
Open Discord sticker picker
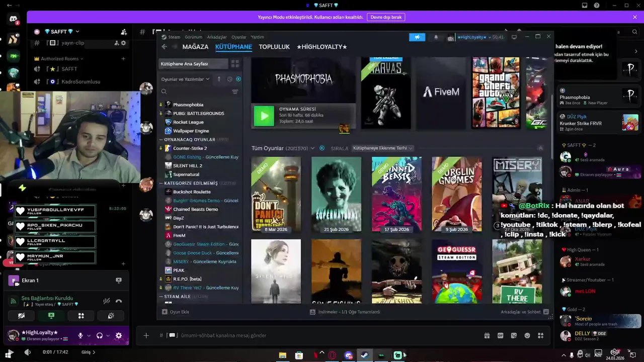(x=514, y=335)
